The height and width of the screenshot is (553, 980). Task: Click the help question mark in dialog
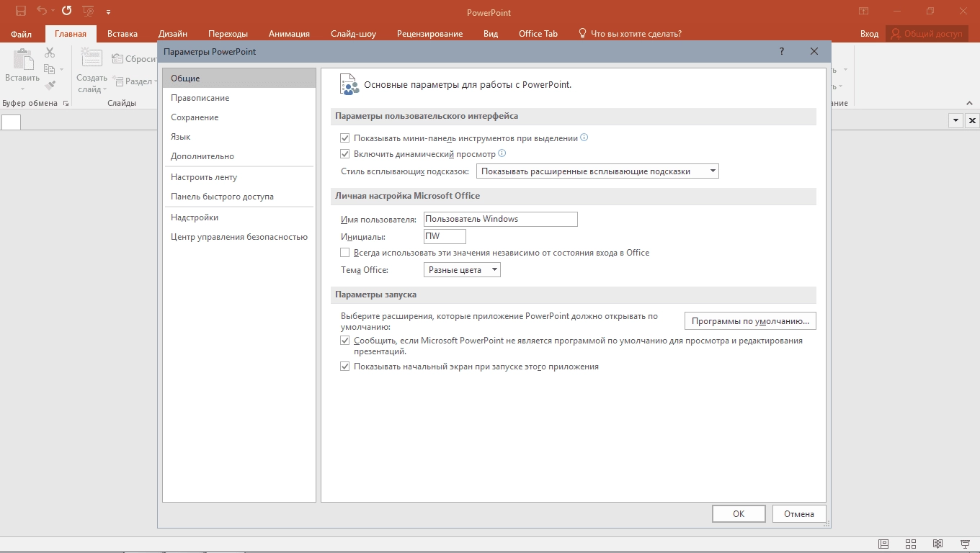point(782,52)
